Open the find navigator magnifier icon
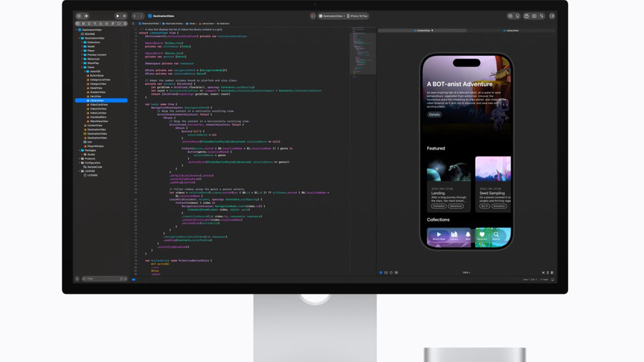The image size is (644, 362). click(95, 24)
